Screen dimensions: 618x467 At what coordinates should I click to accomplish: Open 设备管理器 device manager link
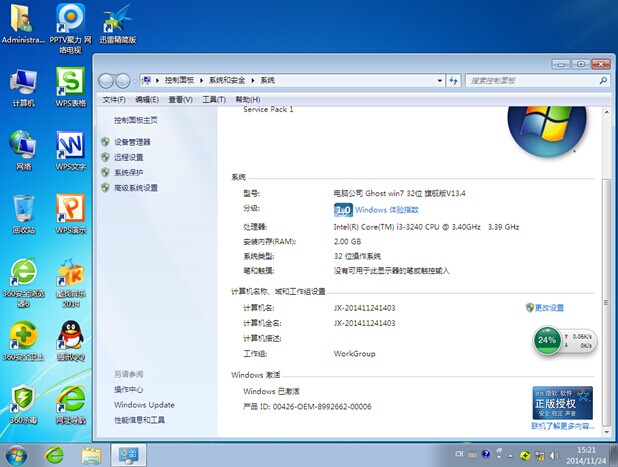coord(132,142)
